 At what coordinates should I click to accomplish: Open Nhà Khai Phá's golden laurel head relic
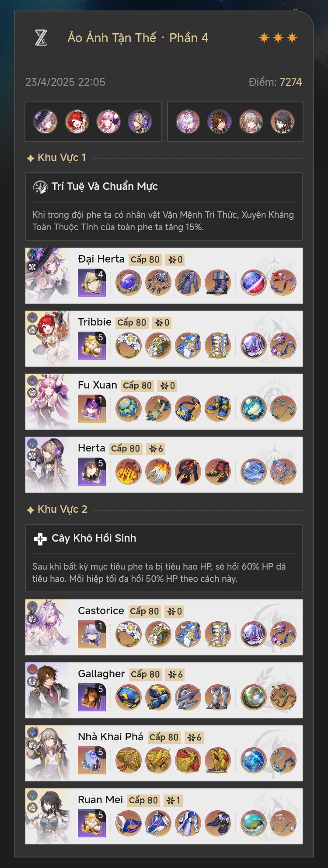coord(129,760)
